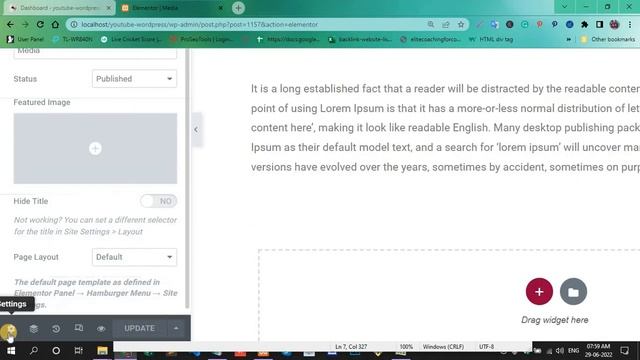This screenshot has width=640, height=360.
Task: Choose a Featured Image via plus placeholder
Action: click(95, 149)
